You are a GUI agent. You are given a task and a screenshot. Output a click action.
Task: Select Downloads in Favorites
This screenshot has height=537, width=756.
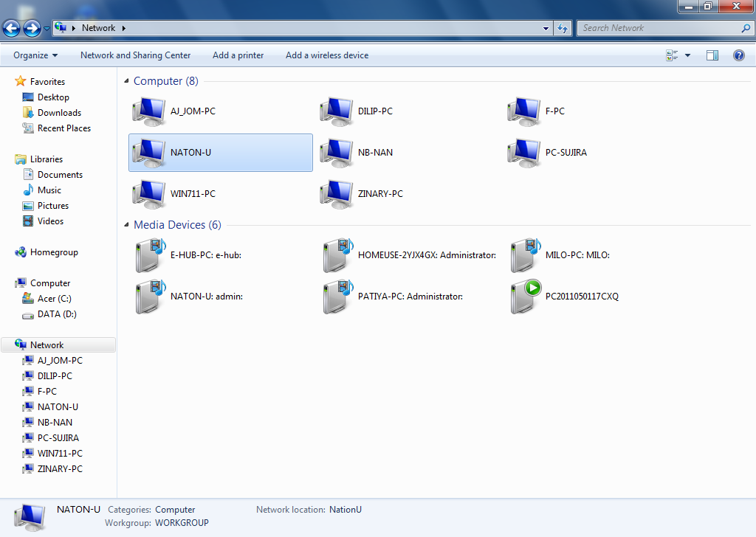[x=59, y=113]
